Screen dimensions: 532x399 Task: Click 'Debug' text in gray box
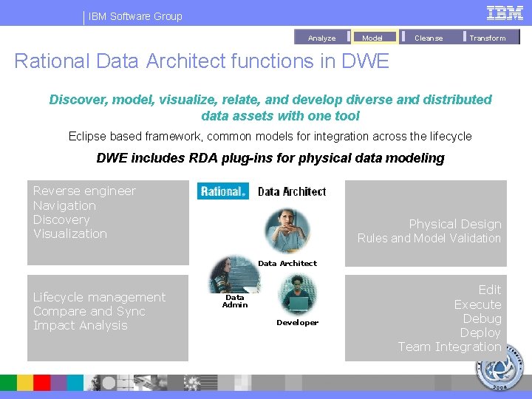(x=482, y=318)
